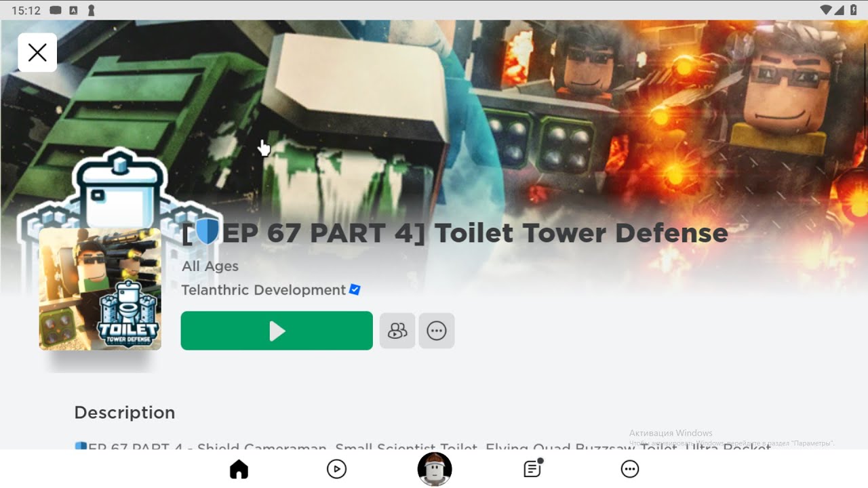Viewport: 868px width, 488px height.
Task: Click the Description heading
Action: coord(125,413)
